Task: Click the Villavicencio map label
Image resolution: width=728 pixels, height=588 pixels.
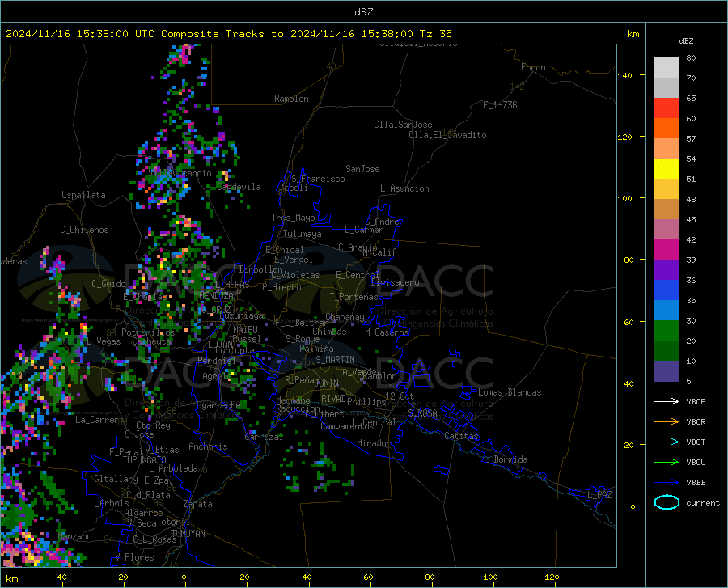Action: tap(180, 173)
